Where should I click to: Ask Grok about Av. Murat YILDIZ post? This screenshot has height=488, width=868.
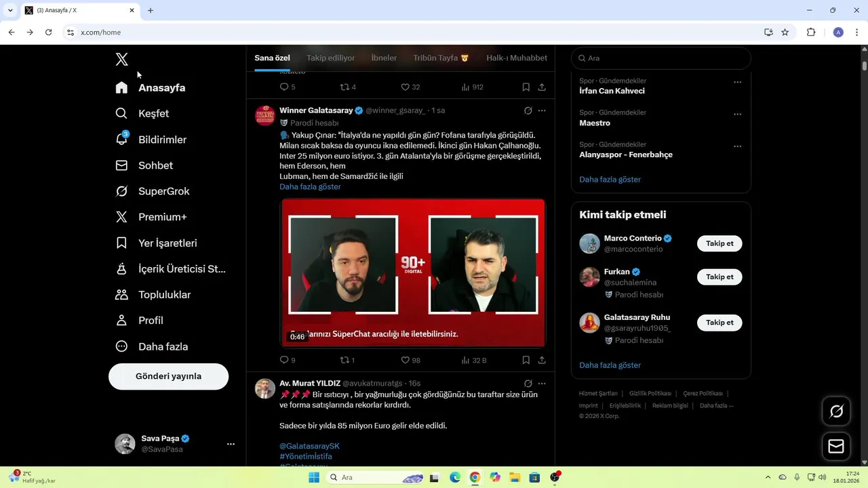tap(528, 384)
